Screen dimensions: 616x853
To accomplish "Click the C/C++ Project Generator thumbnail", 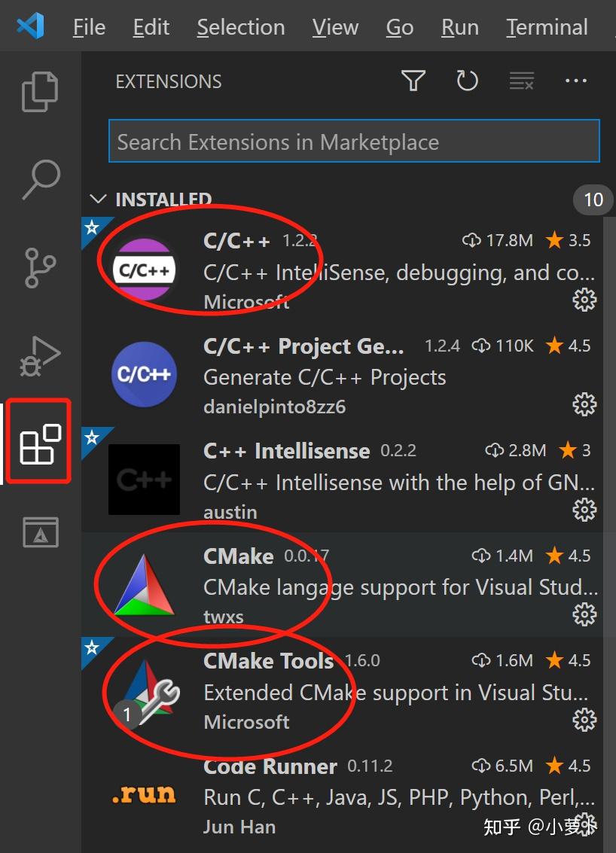I will (144, 375).
